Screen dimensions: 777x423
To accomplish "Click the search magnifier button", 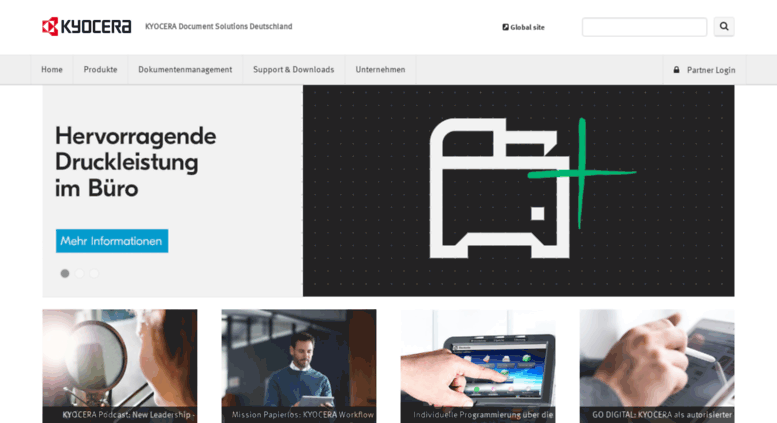I will [724, 27].
